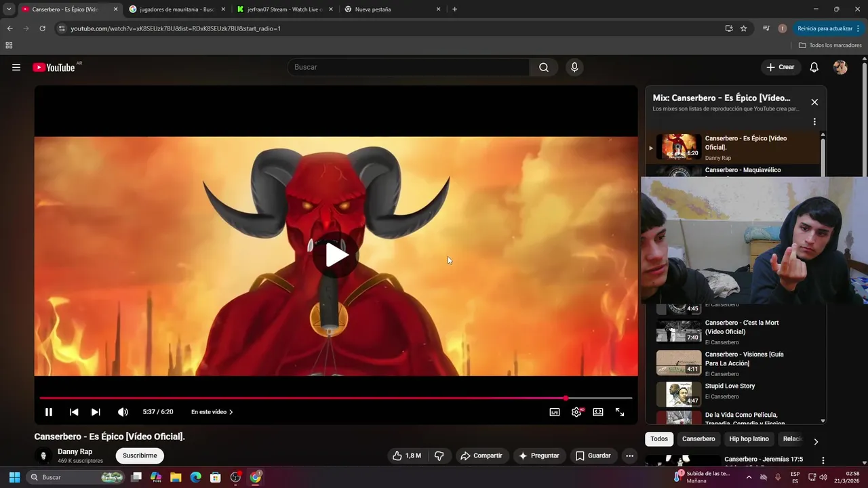The height and width of the screenshot is (488, 868).
Task: Click the Crear button
Action: (781, 67)
